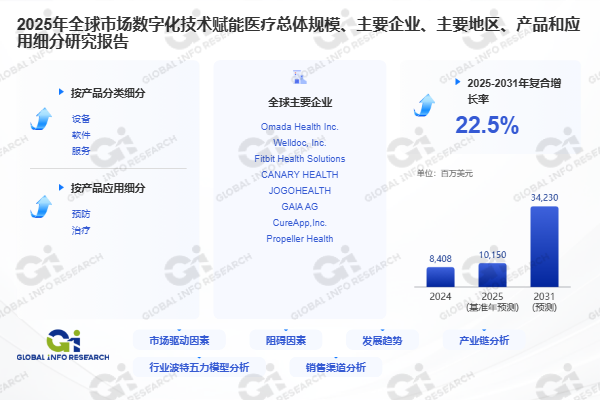Click the 全球主要企业 heading
The height and width of the screenshot is (400, 600).
coord(300,102)
